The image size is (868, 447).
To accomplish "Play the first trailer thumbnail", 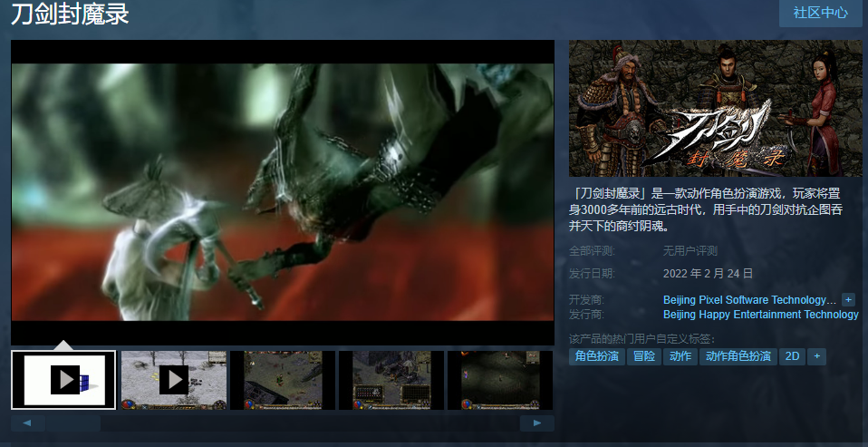I will click(x=63, y=380).
